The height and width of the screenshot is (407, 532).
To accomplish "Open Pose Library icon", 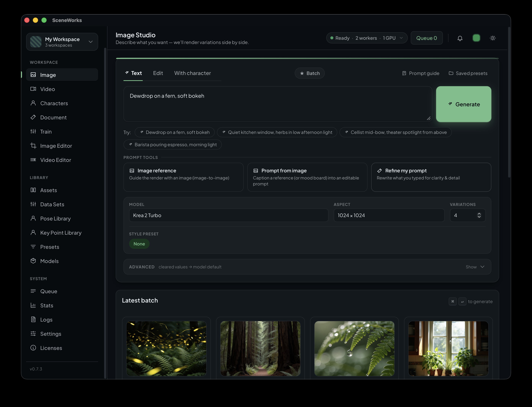I will (33, 219).
